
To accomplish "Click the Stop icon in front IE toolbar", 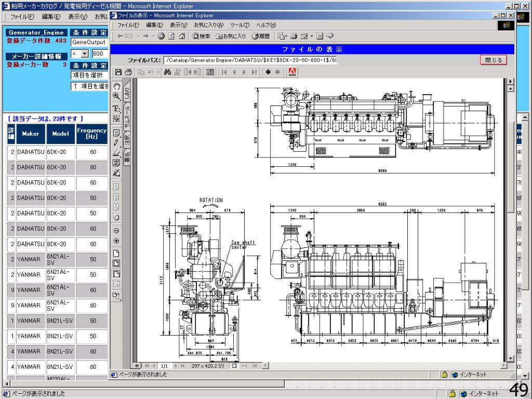I will click(x=161, y=36).
